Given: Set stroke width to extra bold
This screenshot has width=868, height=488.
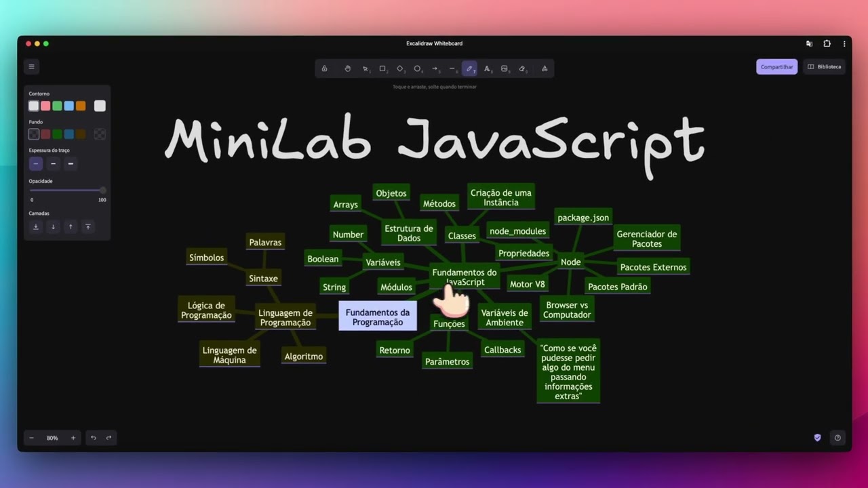Looking at the screenshot, I should point(71,164).
